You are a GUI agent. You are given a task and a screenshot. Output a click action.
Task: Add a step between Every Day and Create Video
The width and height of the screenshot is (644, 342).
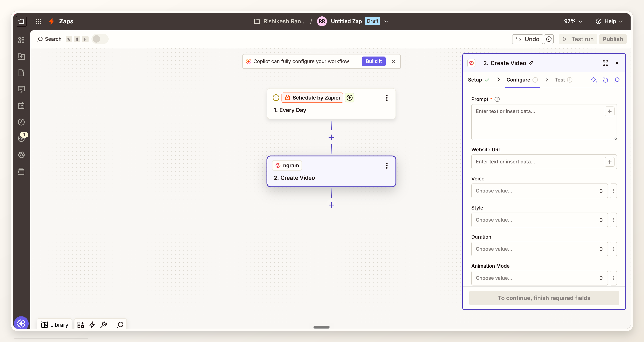[x=331, y=137]
